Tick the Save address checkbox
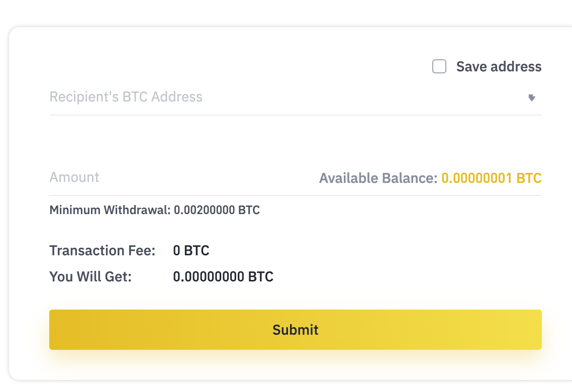The width and height of the screenshot is (572, 392). point(439,67)
